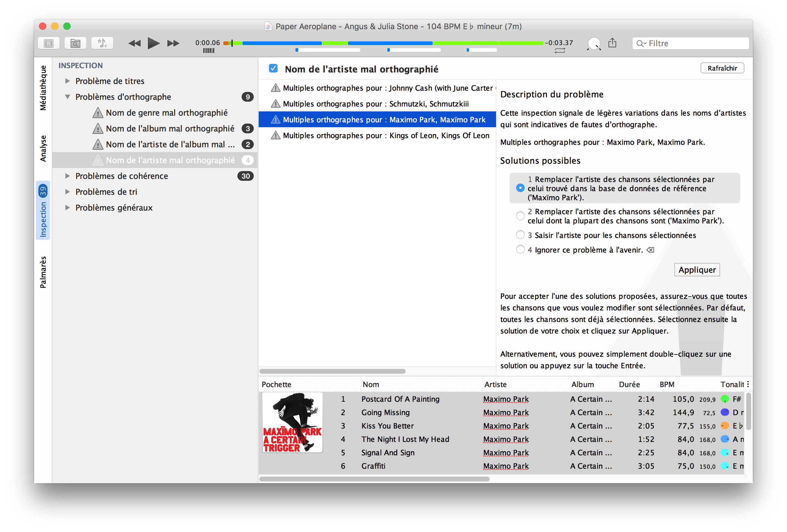This screenshot has width=787, height=532.
Task: Open the Maximo Park artist link
Action: click(505, 399)
